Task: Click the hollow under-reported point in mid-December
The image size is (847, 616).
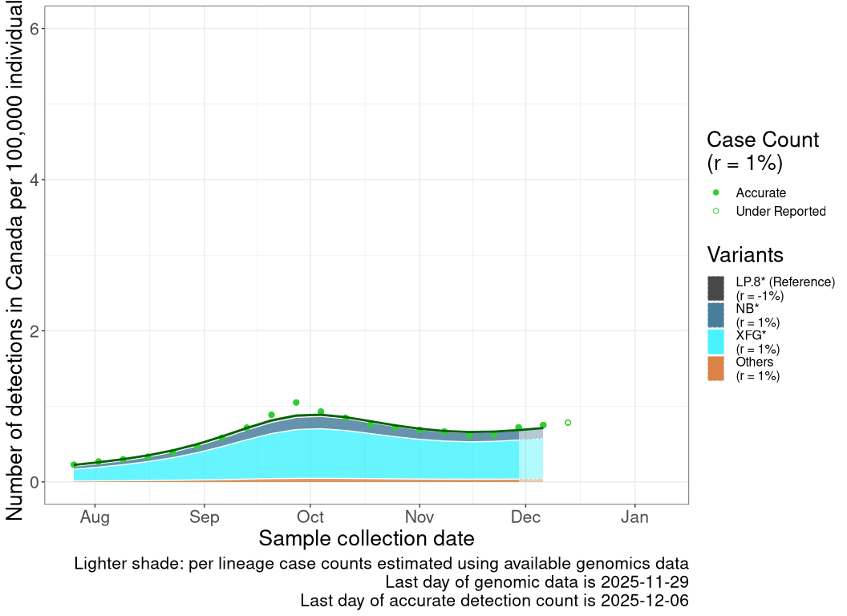Action: [x=568, y=423]
